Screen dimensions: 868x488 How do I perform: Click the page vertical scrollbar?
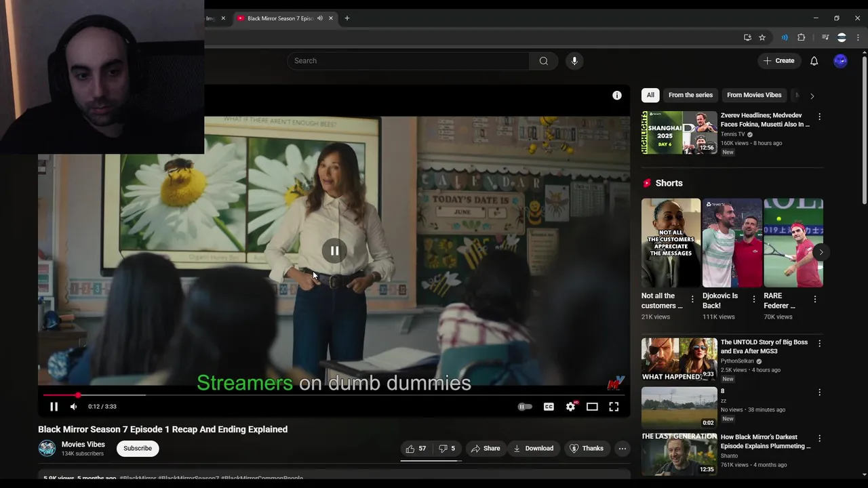coord(864,129)
